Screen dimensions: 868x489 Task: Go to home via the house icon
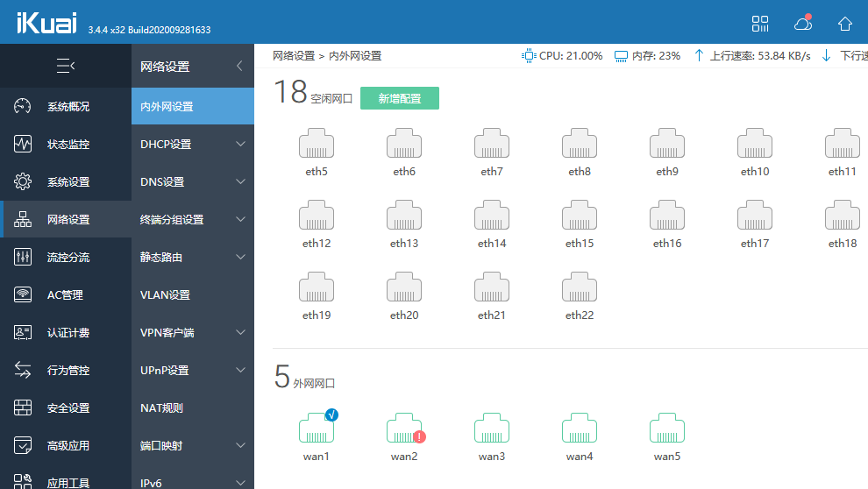pyautogui.click(x=844, y=24)
